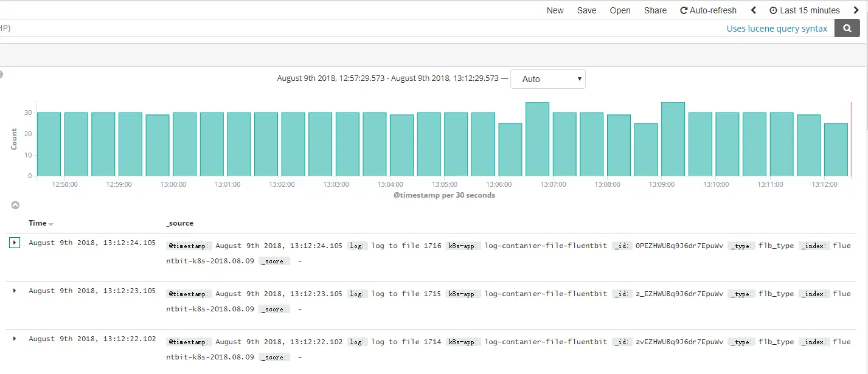868x374 pixels.
Task: Click the previous time range arrow
Action: pyautogui.click(x=754, y=10)
